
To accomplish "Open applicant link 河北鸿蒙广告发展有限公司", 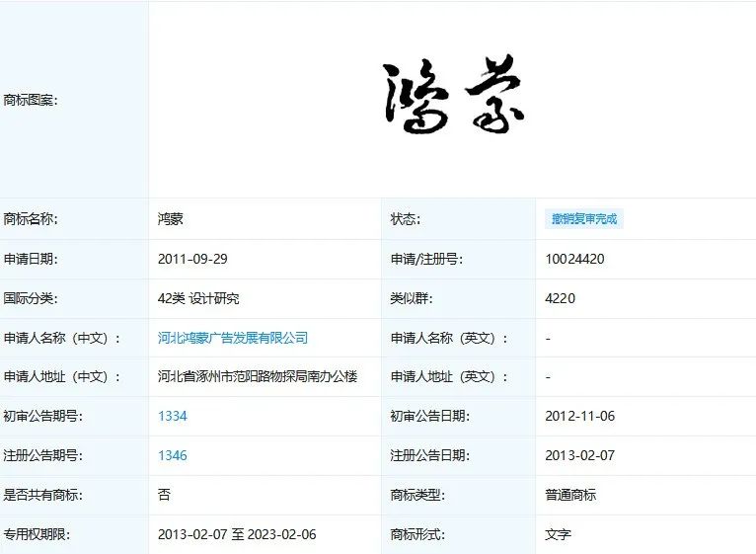I will point(233,338).
